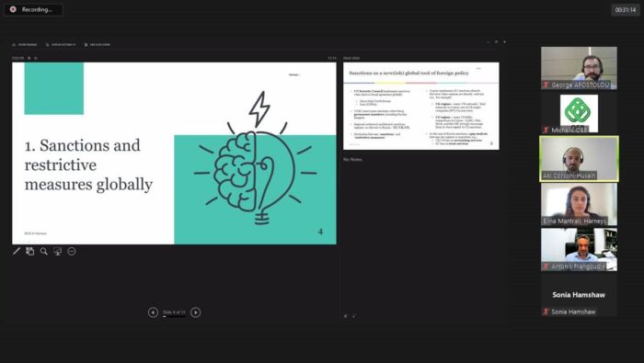Screen dimensions: 644x363
Task: Click the Recording indicator
Action: [x=33, y=9]
